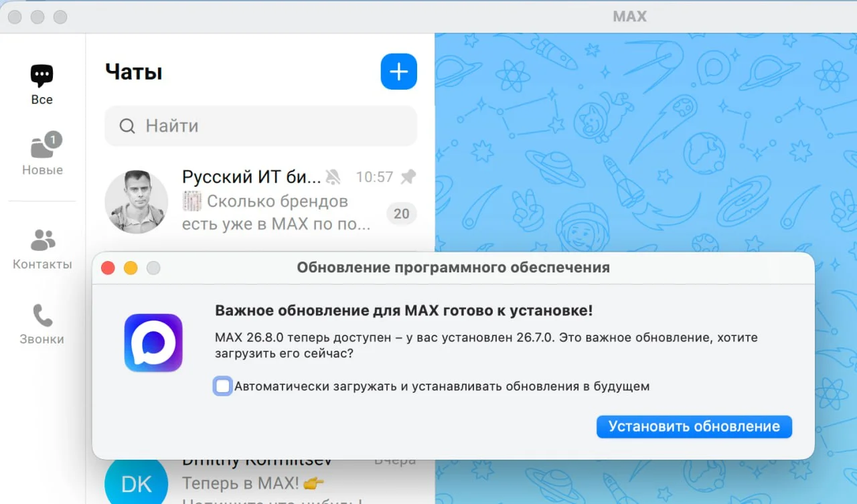
Task: Click the Чаты heading
Action: [134, 72]
